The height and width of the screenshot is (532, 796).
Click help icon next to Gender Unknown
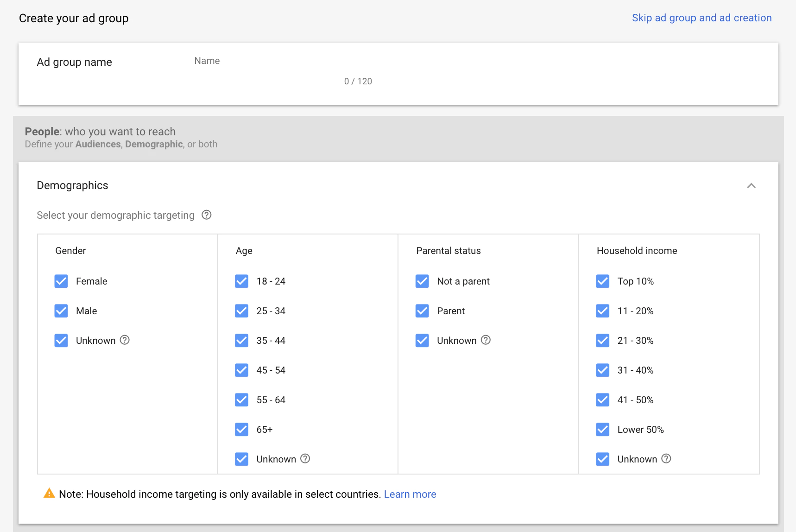pos(125,340)
